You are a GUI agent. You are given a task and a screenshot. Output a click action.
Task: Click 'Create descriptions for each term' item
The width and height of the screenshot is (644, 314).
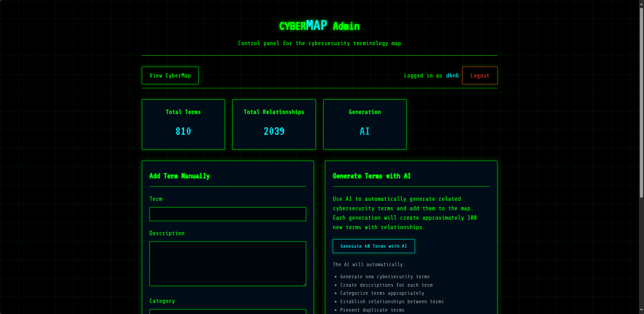[x=386, y=285]
